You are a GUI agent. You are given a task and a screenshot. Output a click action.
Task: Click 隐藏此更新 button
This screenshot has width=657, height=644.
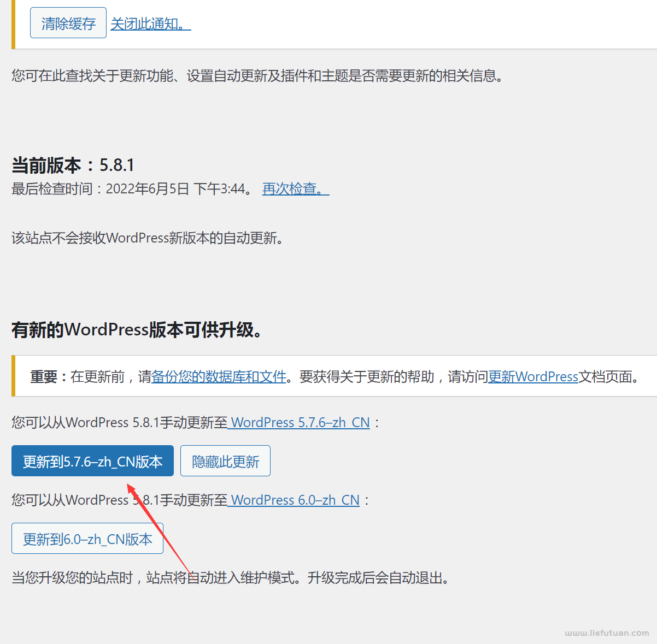225,461
